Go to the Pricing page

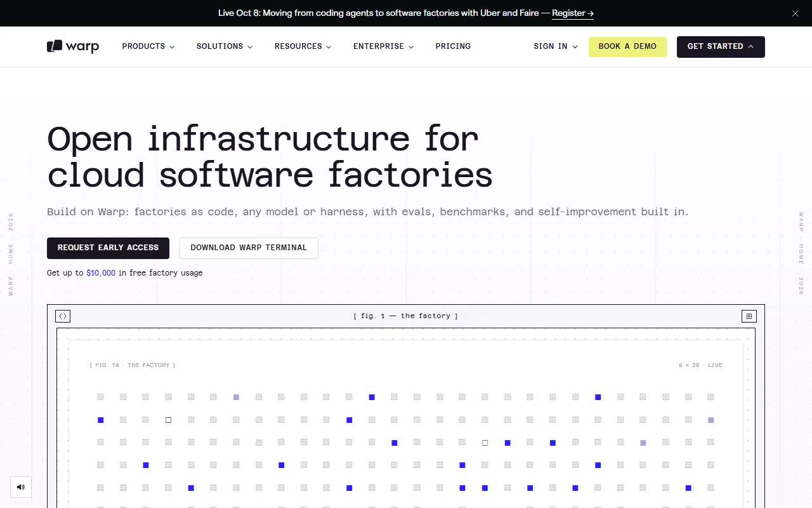(453, 46)
